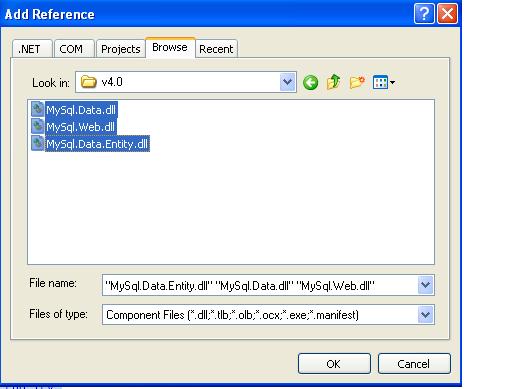Switch to the Recent tab
Image resolution: width=512 pixels, height=389 pixels.
tap(216, 49)
